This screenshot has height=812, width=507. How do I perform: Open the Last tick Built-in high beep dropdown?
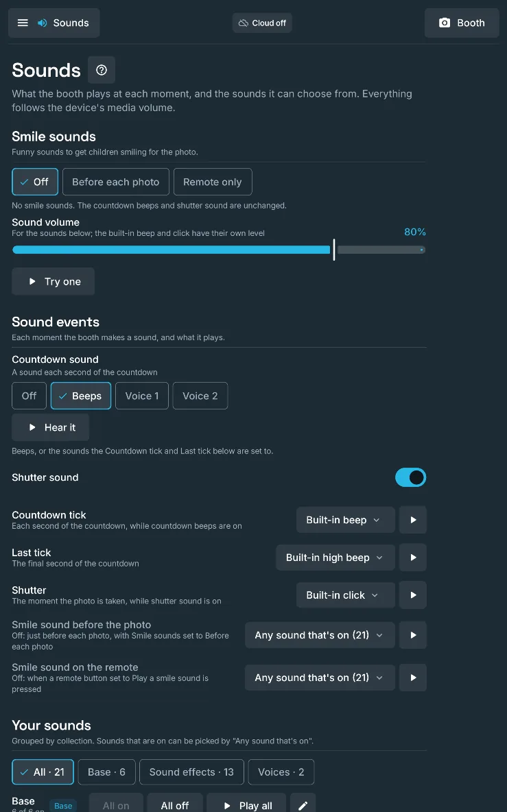click(335, 557)
